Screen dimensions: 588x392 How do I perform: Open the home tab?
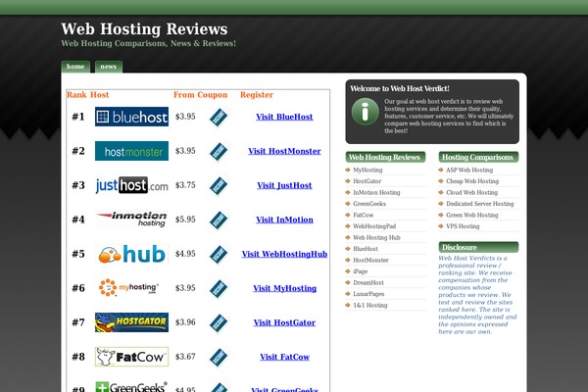point(75,67)
